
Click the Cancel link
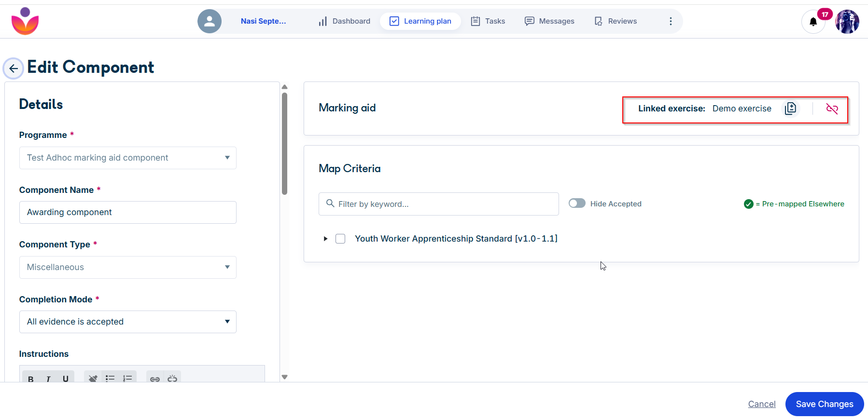pos(762,404)
